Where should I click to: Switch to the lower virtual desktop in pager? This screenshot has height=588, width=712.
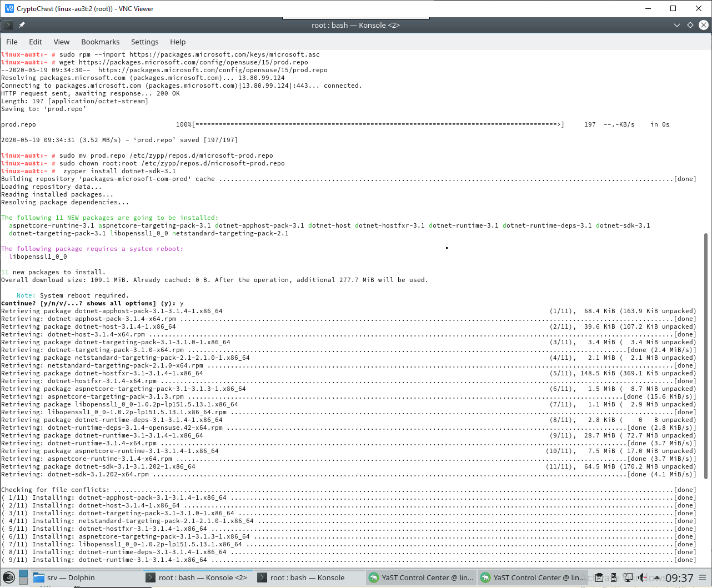(x=23, y=581)
